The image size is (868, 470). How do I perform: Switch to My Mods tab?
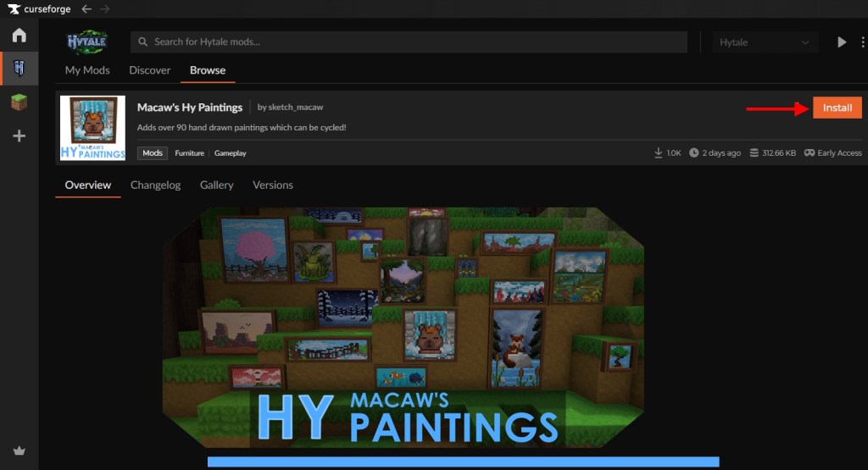click(x=87, y=70)
